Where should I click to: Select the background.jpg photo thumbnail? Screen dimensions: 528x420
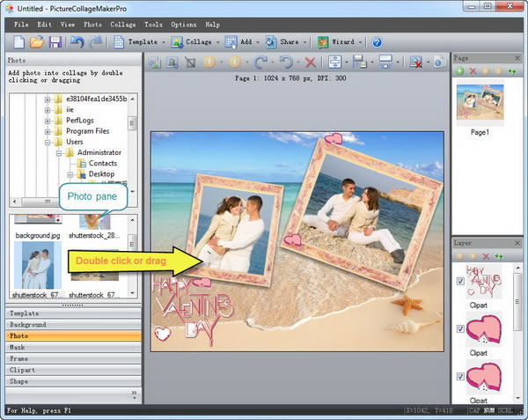(38, 226)
